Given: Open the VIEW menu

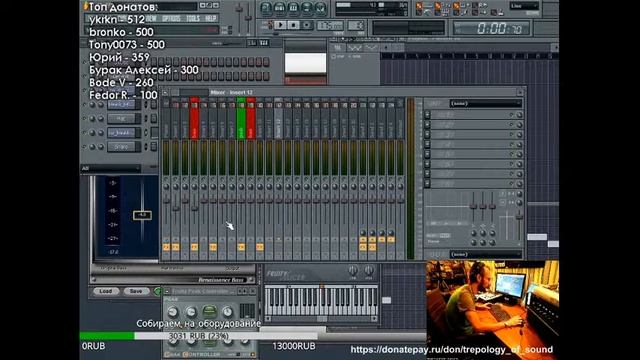Looking at the screenshot, I should (151, 19).
